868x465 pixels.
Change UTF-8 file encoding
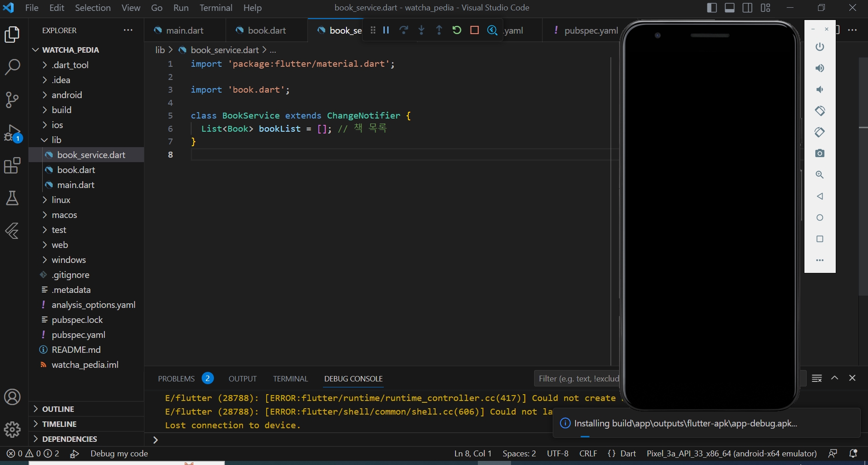558,454
